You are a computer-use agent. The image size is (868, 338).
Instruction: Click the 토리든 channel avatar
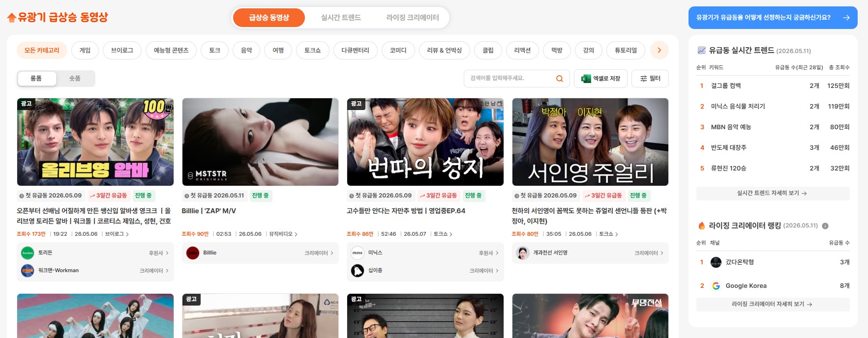[x=28, y=253]
